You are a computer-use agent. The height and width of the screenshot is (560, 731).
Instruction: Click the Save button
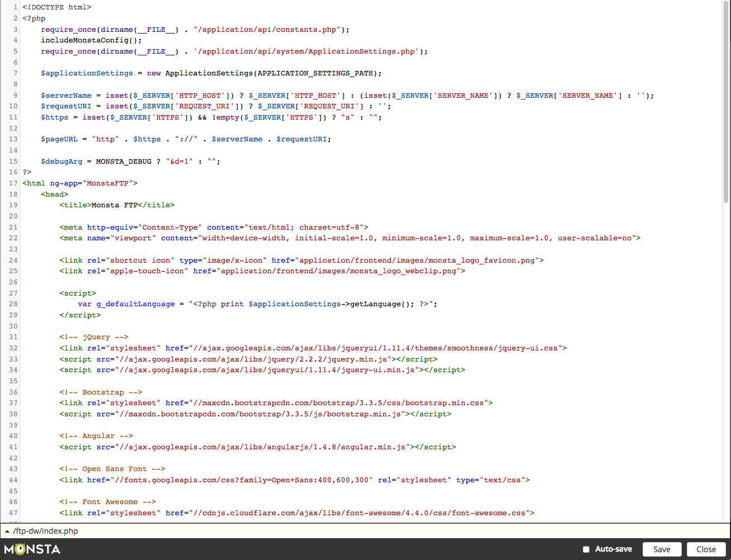pos(662,549)
